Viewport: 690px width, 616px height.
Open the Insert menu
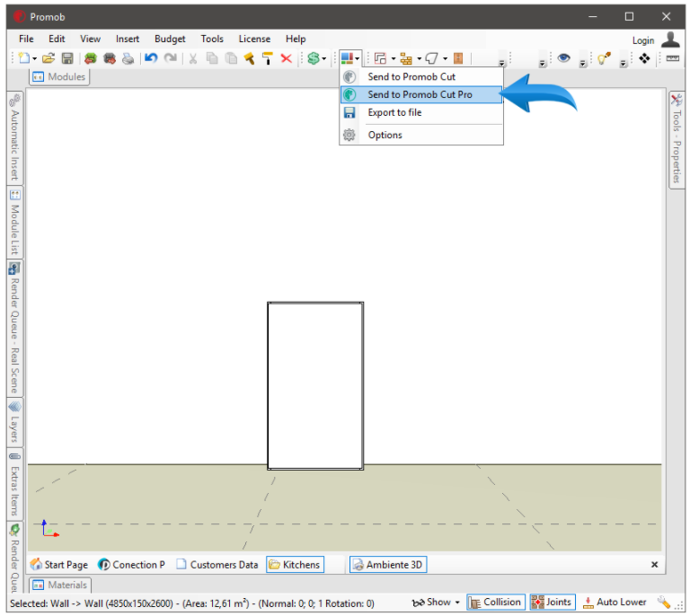click(x=128, y=39)
